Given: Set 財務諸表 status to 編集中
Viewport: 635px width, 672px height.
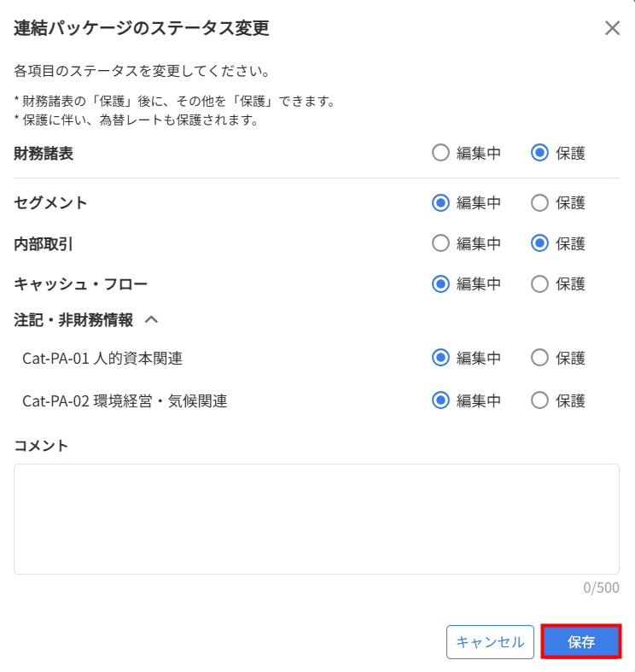Looking at the screenshot, I should point(440,153).
